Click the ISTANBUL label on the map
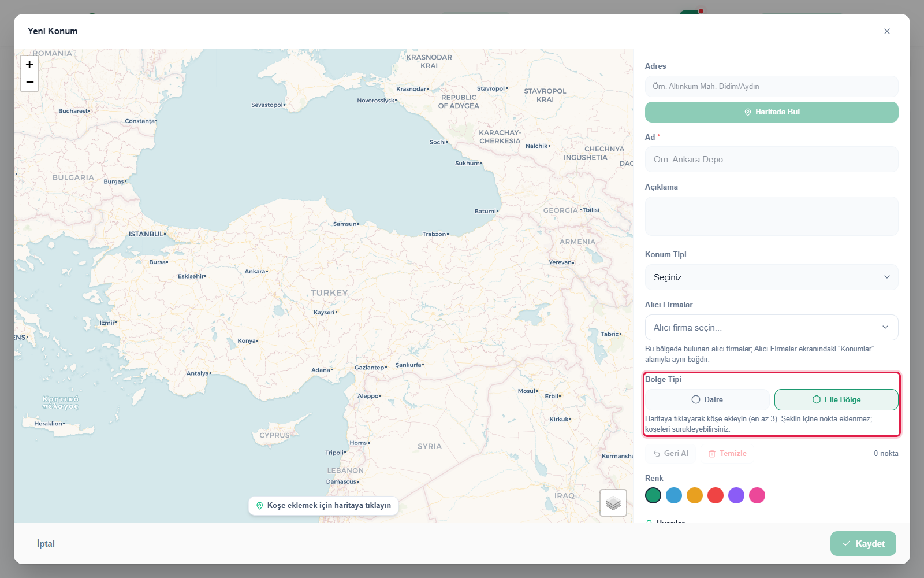This screenshot has height=578, width=924. click(x=147, y=234)
